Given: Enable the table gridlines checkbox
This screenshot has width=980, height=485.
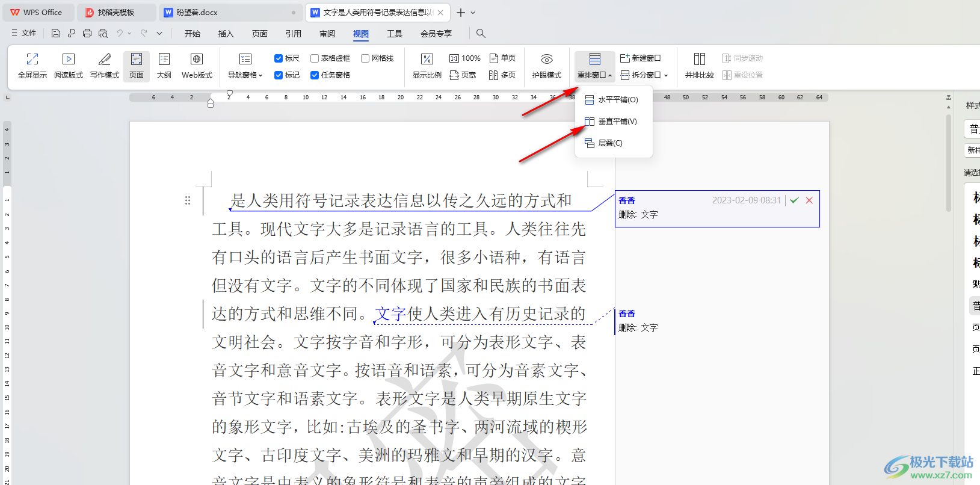Looking at the screenshot, I should 315,58.
